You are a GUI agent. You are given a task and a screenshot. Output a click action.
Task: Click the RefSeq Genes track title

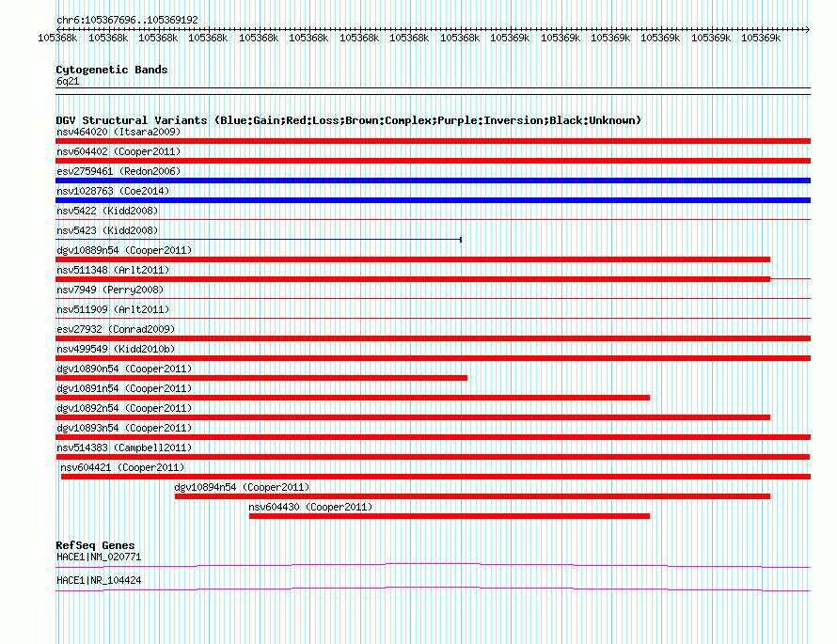[95, 545]
